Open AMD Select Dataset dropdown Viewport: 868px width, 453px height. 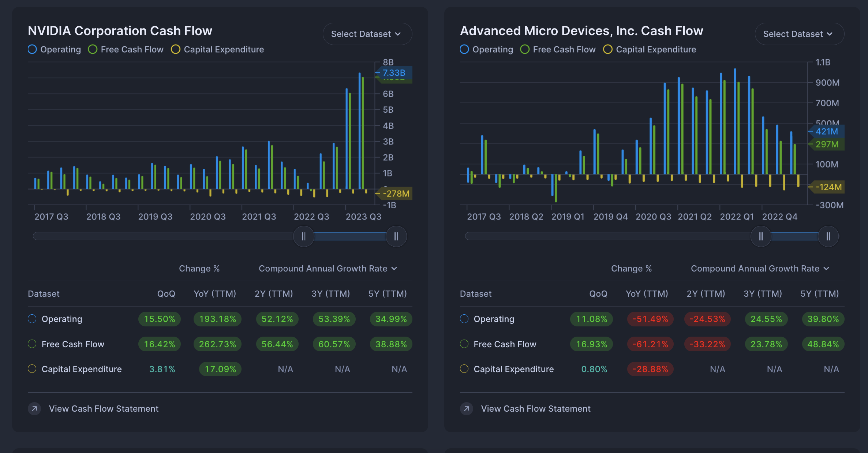tap(799, 34)
